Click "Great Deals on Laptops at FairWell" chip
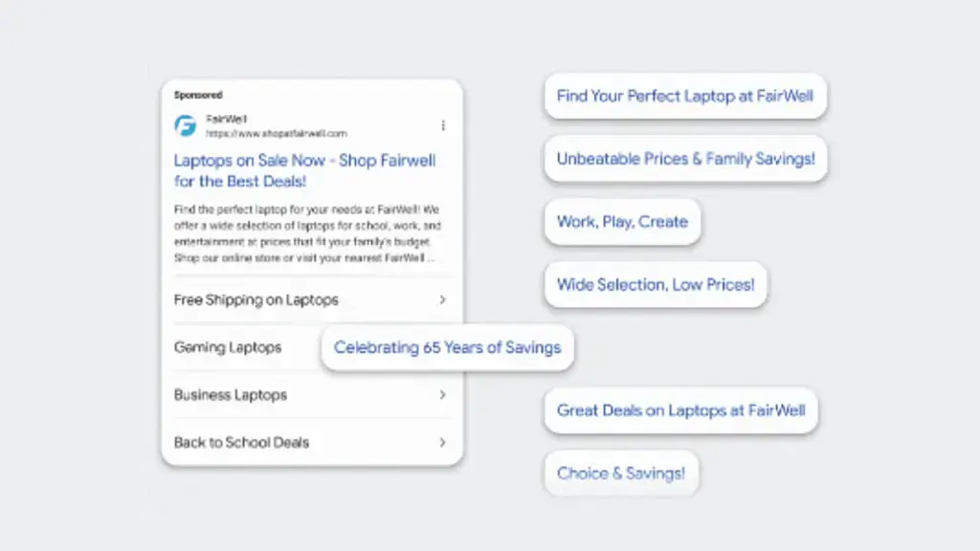This screenshot has width=980, height=551. coord(680,410)
